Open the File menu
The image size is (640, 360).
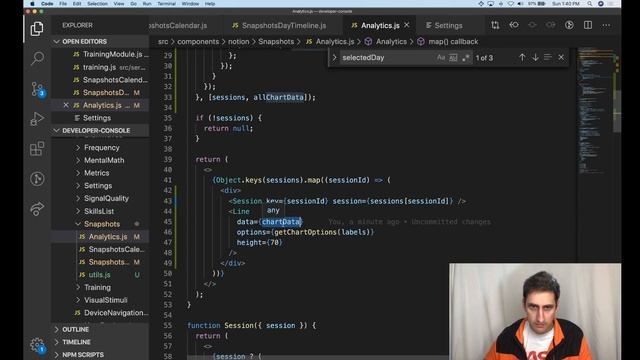pos(63,4)
